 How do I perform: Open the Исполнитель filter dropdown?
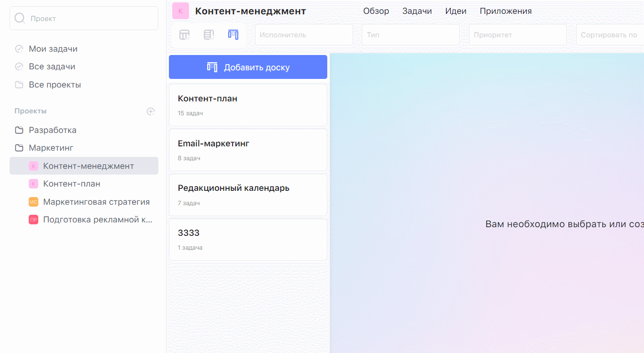click(x=304, y=35)
